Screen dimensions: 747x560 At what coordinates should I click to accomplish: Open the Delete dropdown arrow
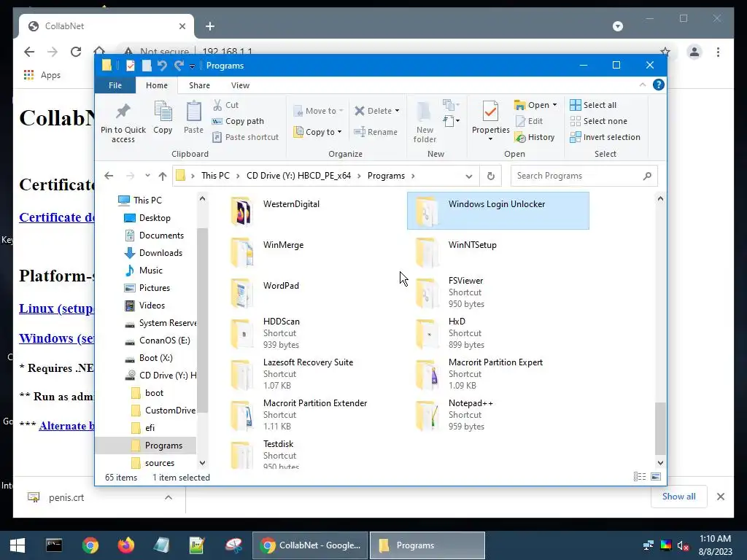coord(398,111)
